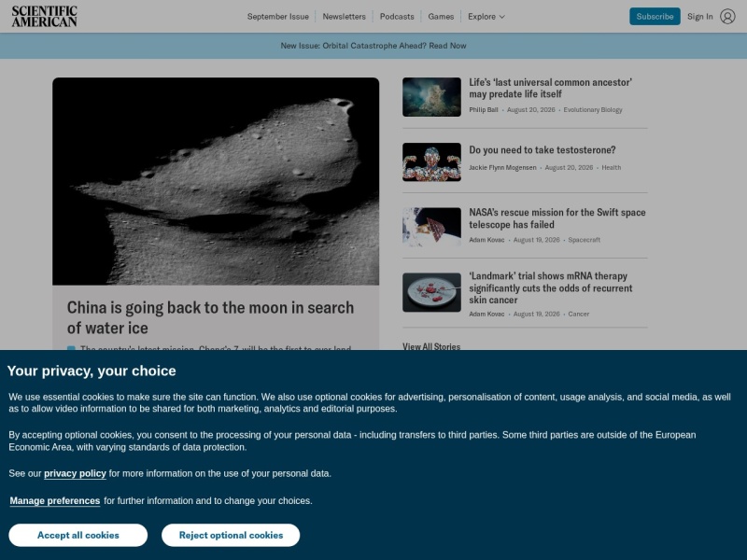Image resolution: width=747 pixels, height=560 pixels.
Task: Click the August 20, 2026 date by Philip Ball
Action: pos(530,110)
